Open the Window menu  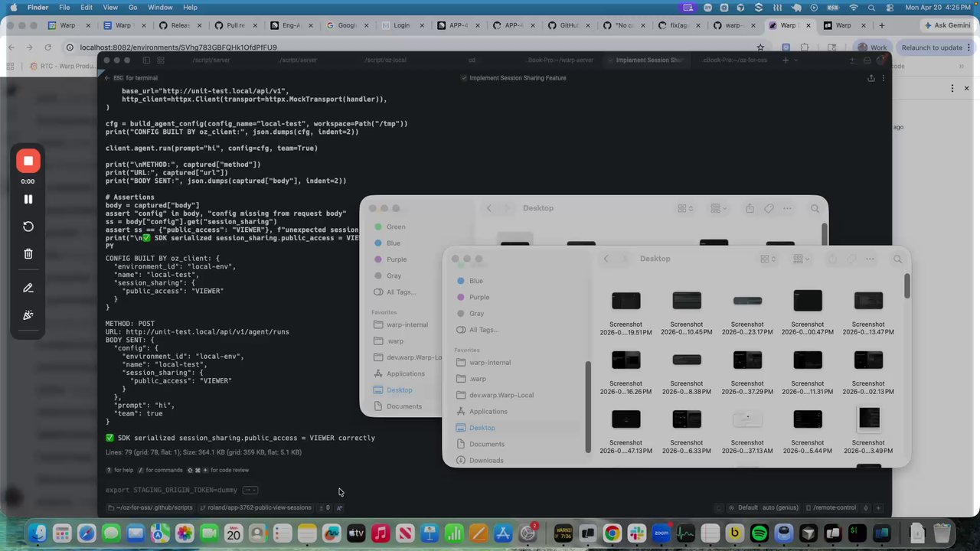coord(160,8)
